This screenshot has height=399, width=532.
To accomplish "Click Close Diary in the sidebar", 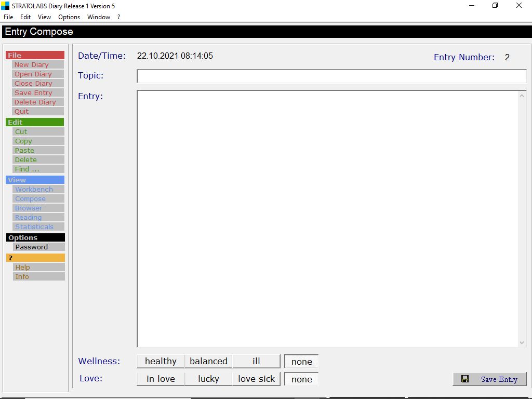I will point(38,83).
